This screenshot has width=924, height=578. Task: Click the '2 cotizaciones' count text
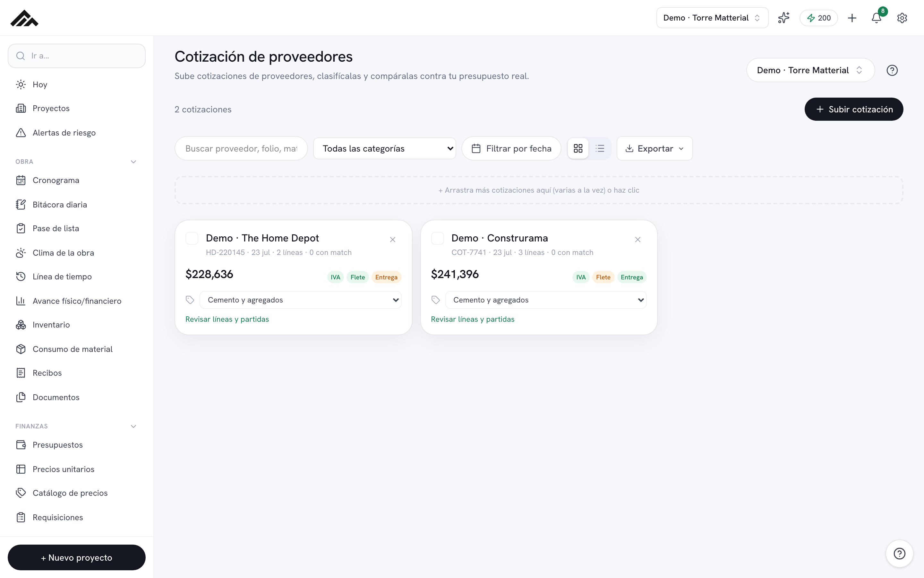(x=203, y=109)
